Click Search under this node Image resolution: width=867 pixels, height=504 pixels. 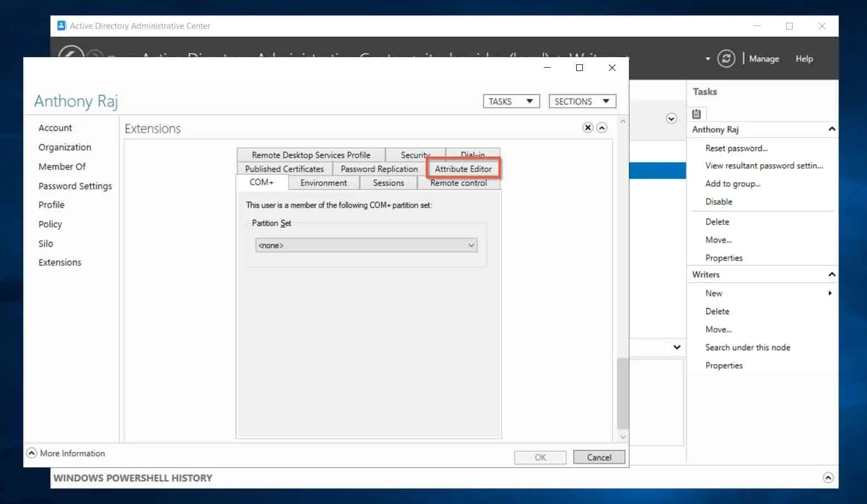pos(748,347)
